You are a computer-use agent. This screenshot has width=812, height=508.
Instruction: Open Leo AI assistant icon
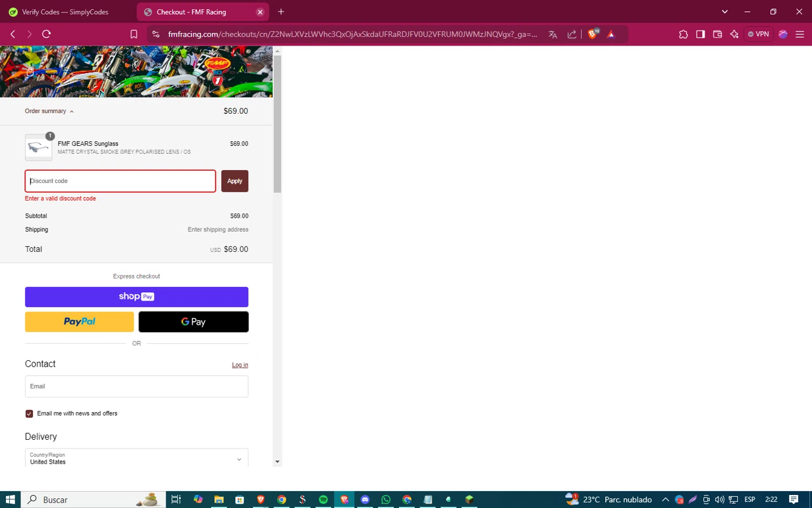coord(734,34)
